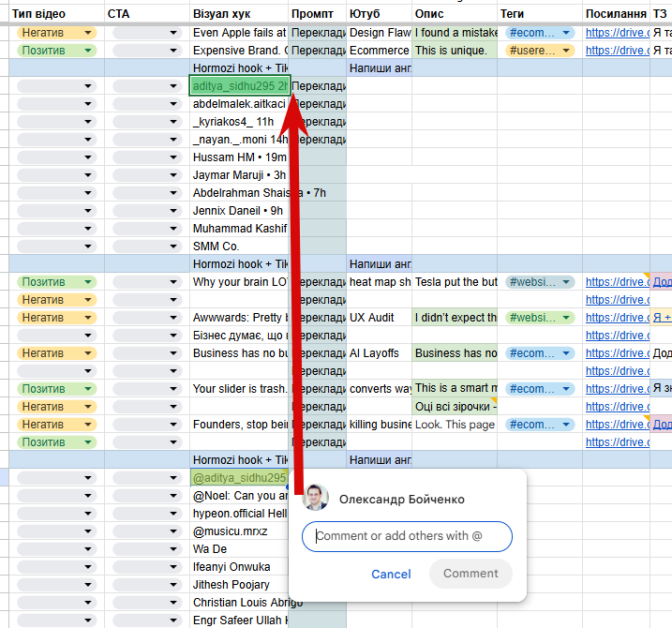Select the 'hypeon.official Hell' cell
This screenshot has width=672, height=628.
(x=239, y=513)
